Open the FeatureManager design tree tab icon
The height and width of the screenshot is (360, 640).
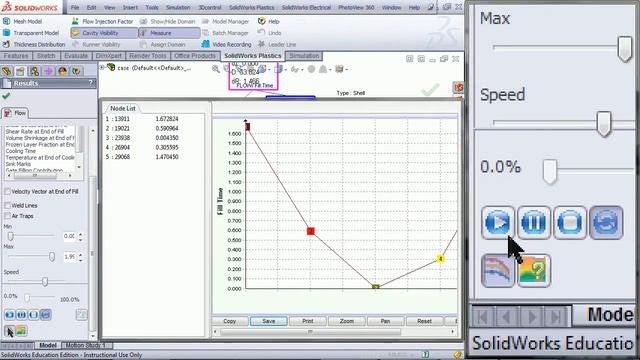tap(7, 71)
